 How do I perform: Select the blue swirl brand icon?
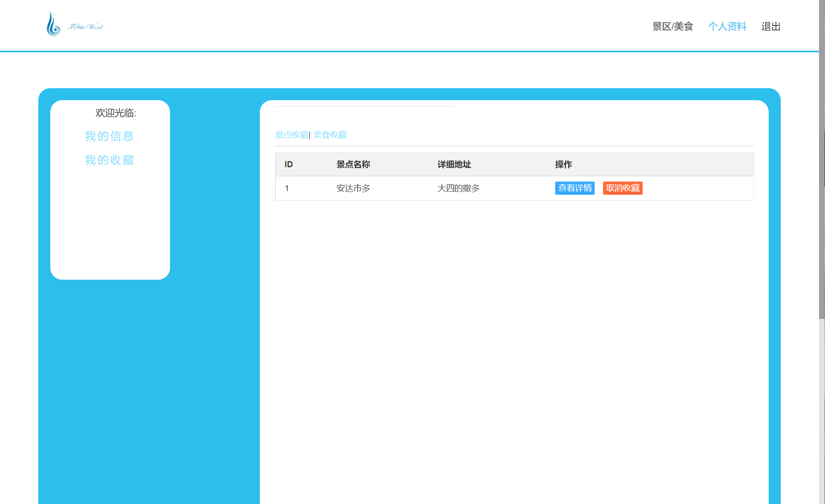53,25
